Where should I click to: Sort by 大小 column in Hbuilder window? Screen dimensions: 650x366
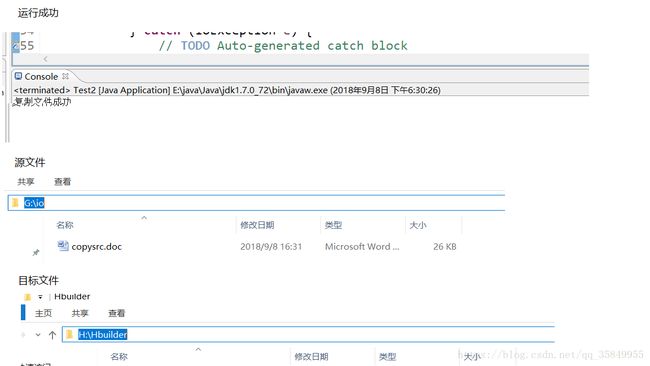pyautogui.click(x=472, y=356)
